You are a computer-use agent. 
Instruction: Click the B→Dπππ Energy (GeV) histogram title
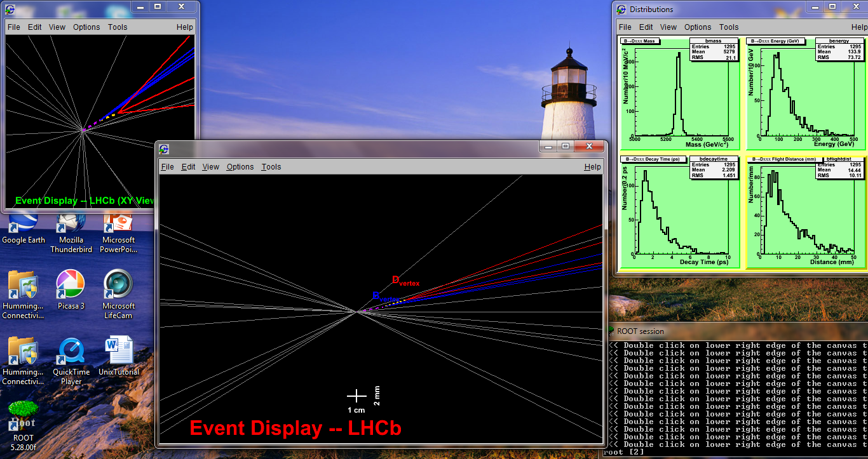(x=775, y=41)
